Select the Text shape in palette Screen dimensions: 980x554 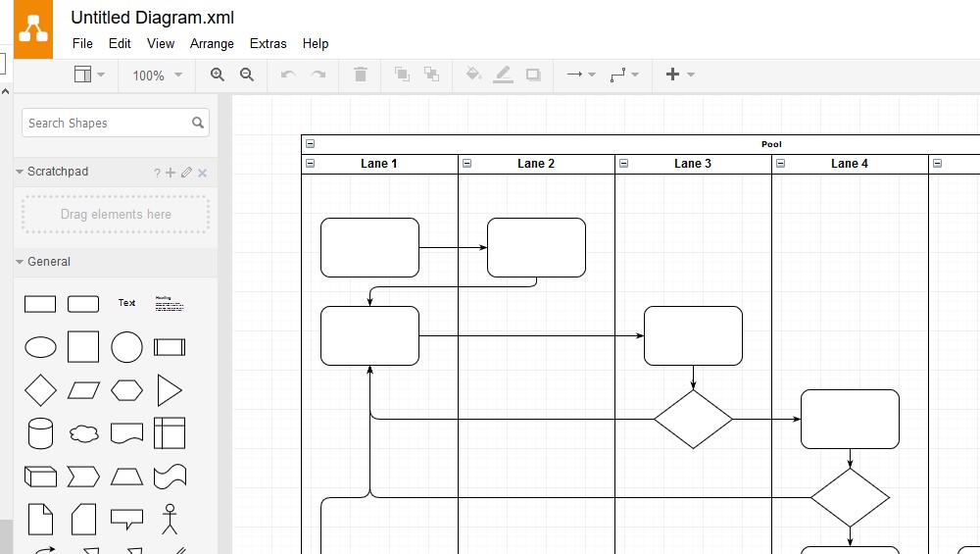click(126, 303)
